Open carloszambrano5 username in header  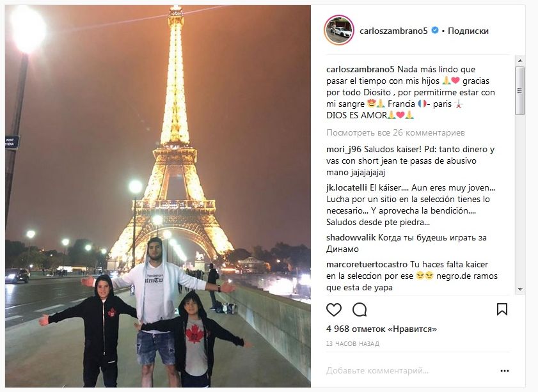[x=393, y=31]
